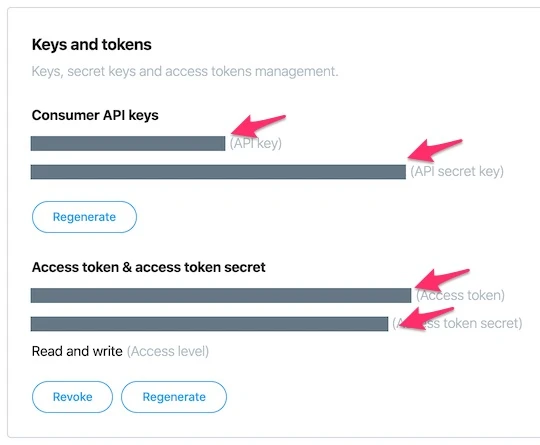Click the red arrow pointing at Access token
Viewport: 540px width, 445px height.
pos(442,280)
